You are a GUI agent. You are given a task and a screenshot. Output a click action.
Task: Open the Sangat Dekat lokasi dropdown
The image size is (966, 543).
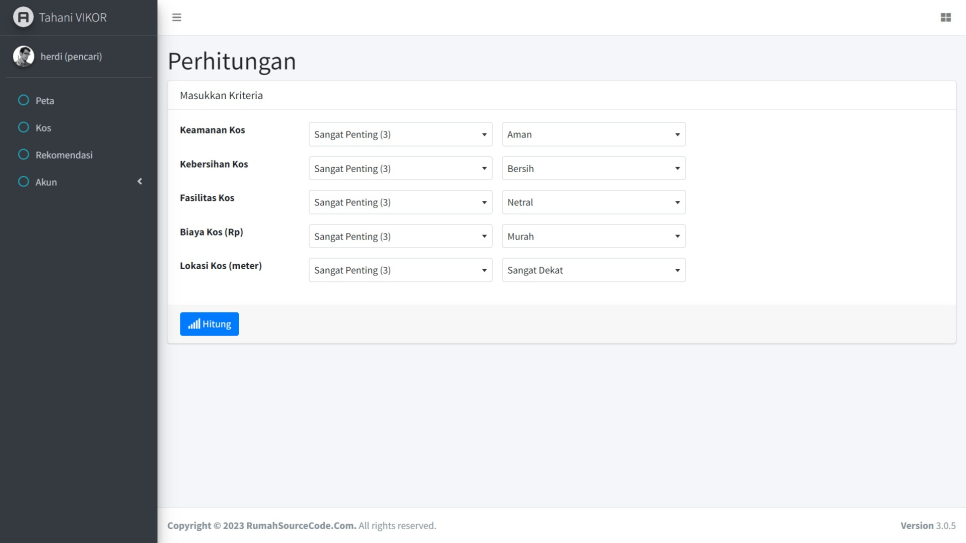(x=593, y=270)
